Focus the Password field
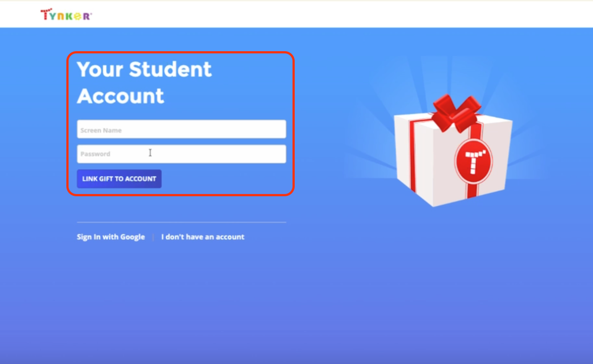 [x=181, y=154]
